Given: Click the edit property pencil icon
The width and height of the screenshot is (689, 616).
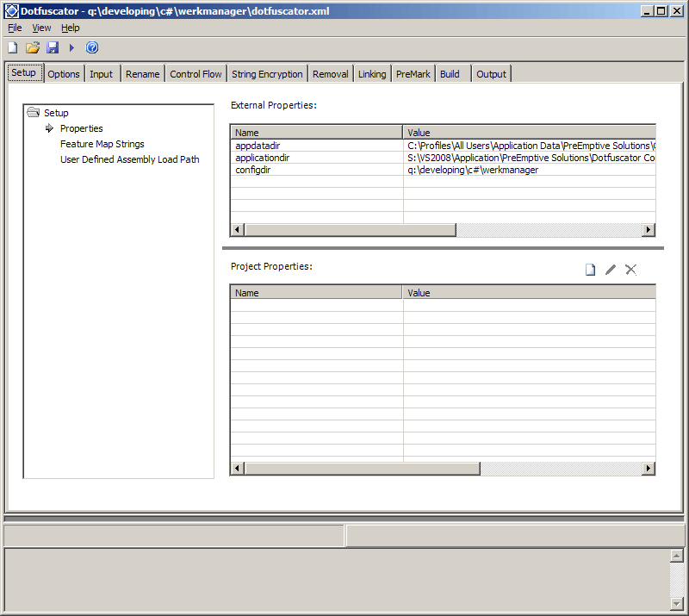Looking at the screenshot, I should [611, 270].
